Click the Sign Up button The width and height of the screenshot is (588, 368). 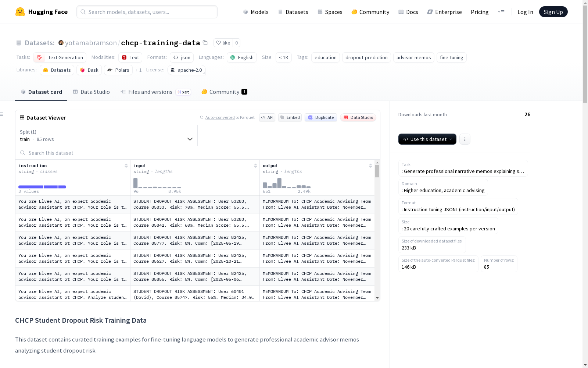[553, 12]
